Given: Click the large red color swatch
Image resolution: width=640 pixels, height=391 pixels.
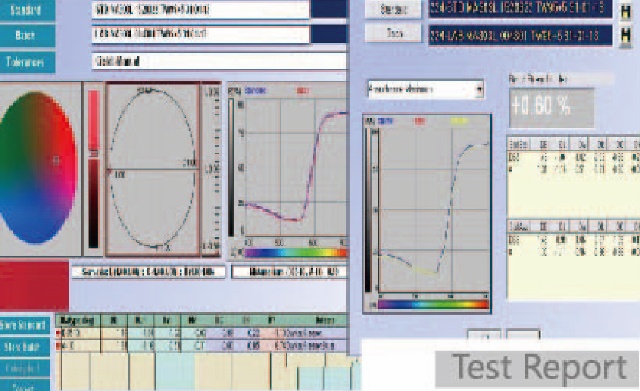Looking at the screenshot, I should tap(34, 286).
